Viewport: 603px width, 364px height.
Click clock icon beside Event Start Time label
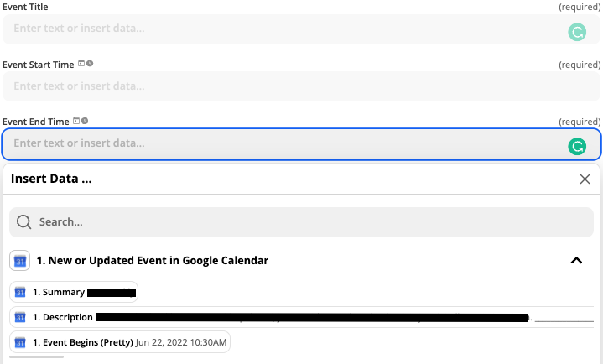90,64
